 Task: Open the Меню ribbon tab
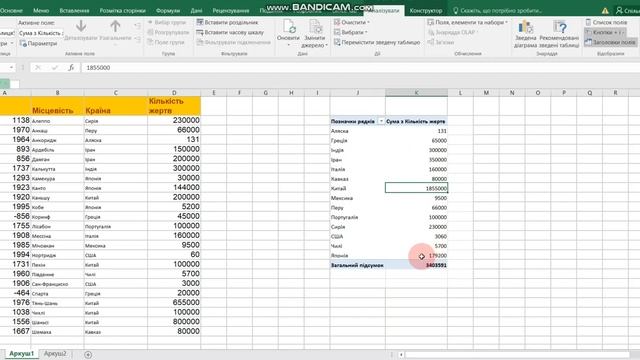tap(41, 11)
